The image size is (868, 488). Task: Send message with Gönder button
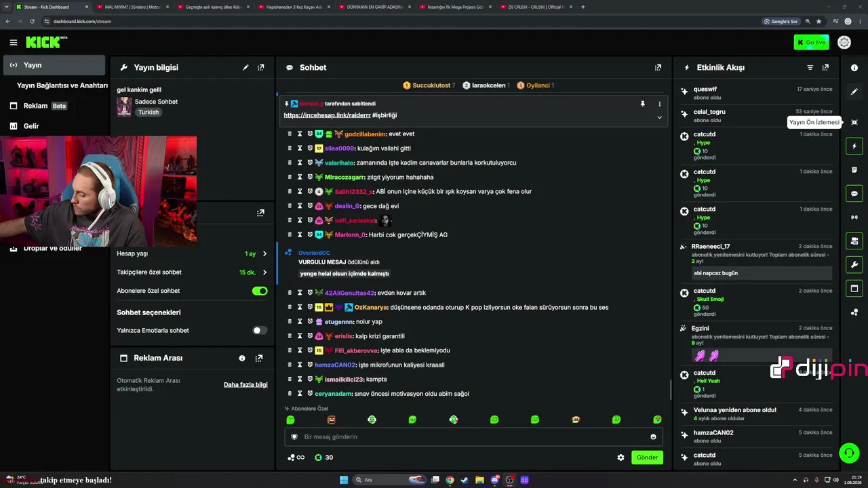(x=647, y=457)
